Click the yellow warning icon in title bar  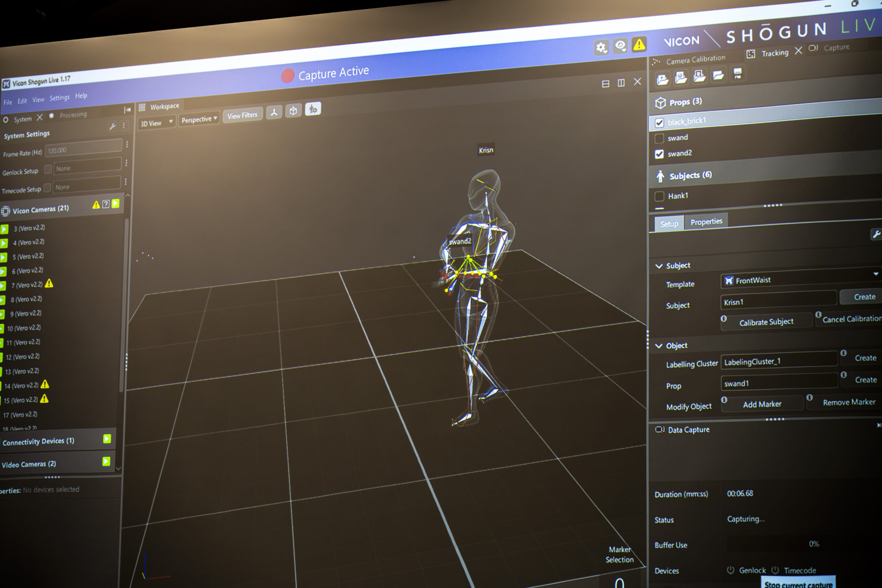pyautogui.click(x=639, y=45)
